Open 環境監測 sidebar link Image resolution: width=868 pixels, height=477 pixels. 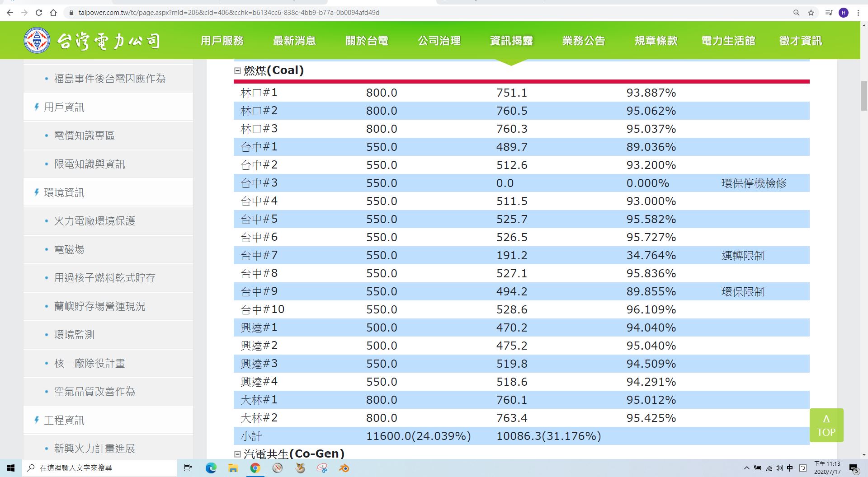74,335
